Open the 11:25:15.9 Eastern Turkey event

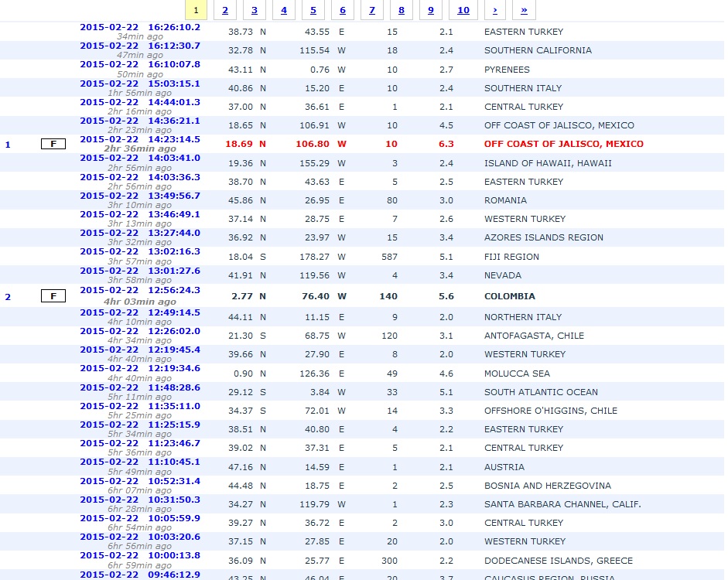tap(140, 425)
